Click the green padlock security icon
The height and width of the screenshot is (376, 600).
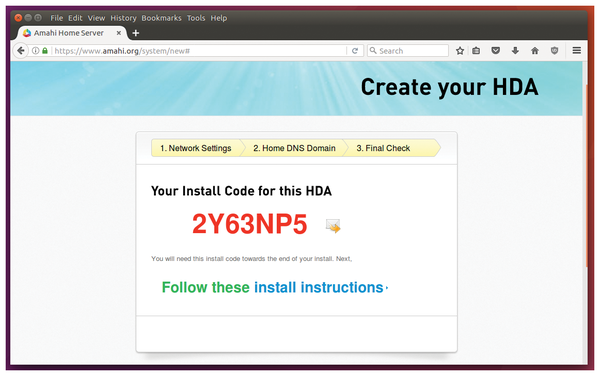click(x=45, y=50)
